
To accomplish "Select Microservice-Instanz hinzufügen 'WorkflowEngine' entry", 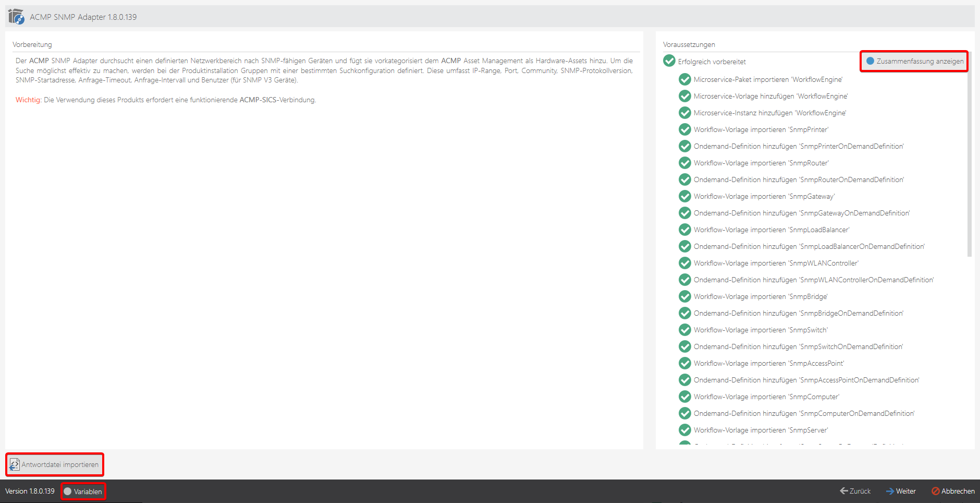I will (769, 113).
